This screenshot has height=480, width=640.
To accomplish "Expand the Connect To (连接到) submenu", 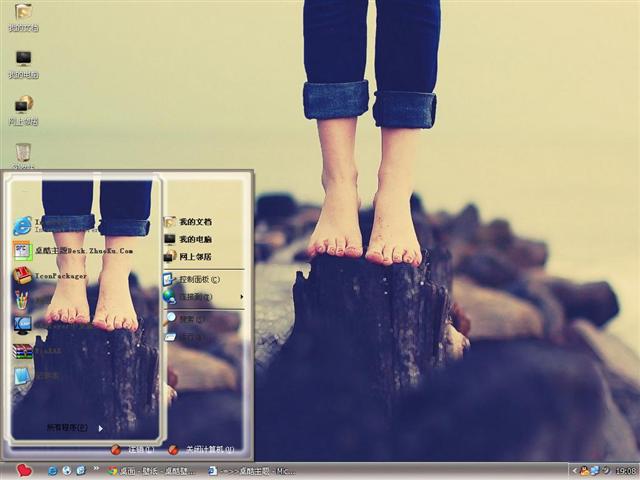I will click(195, 297).
